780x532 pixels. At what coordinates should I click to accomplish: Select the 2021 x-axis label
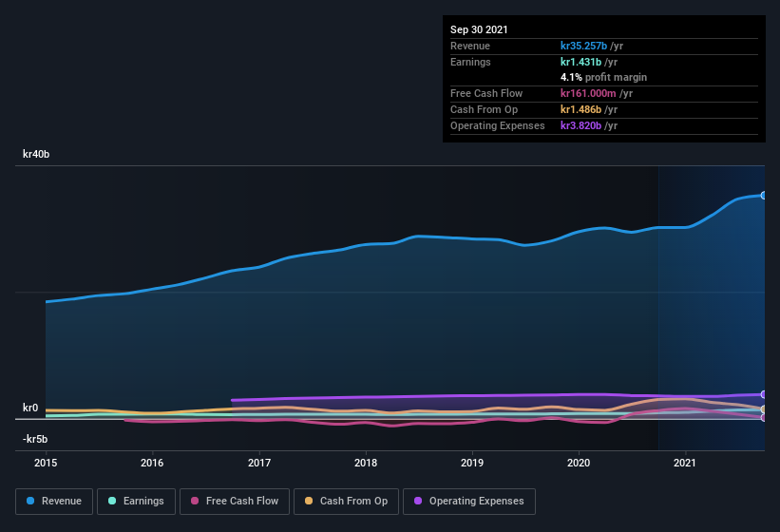685,463
